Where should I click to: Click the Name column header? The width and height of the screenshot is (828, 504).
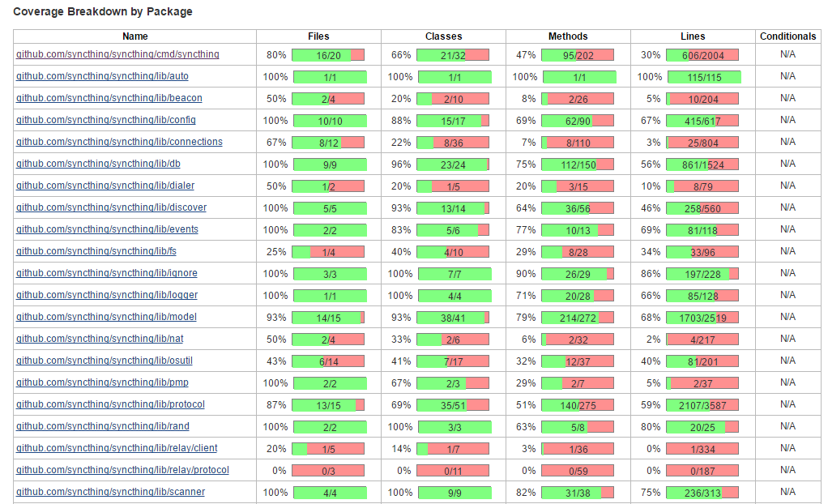coord(135,36)
